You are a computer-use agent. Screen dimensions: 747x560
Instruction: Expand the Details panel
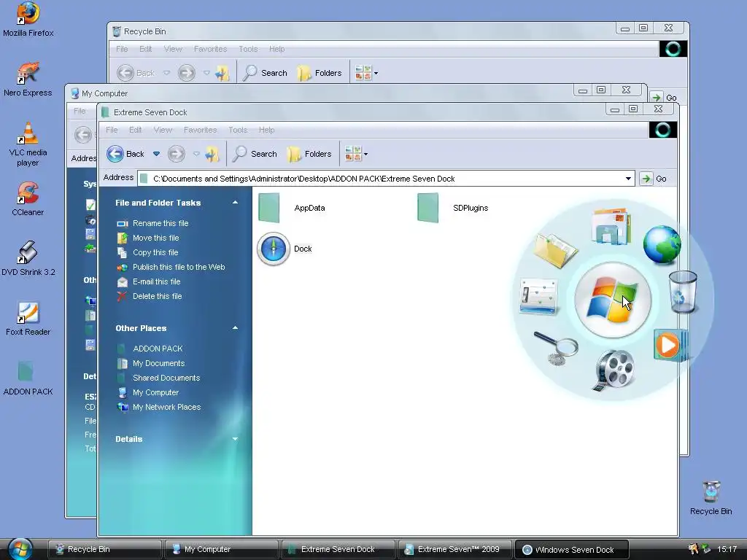(x=235, y=438)
